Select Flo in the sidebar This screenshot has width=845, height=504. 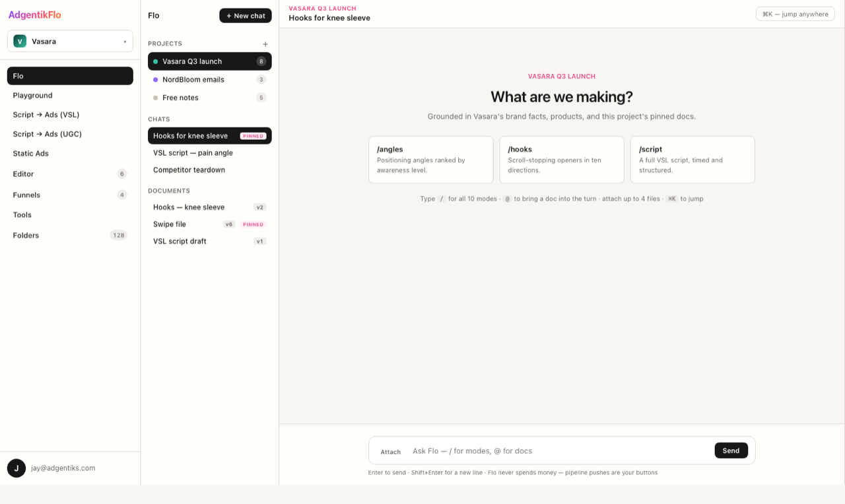[x=70, y=76]
